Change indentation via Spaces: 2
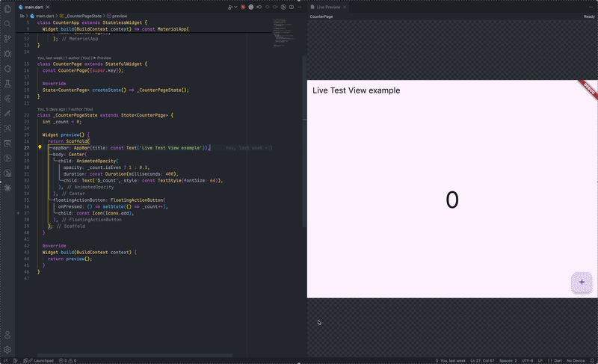 [x=508, y=360]
